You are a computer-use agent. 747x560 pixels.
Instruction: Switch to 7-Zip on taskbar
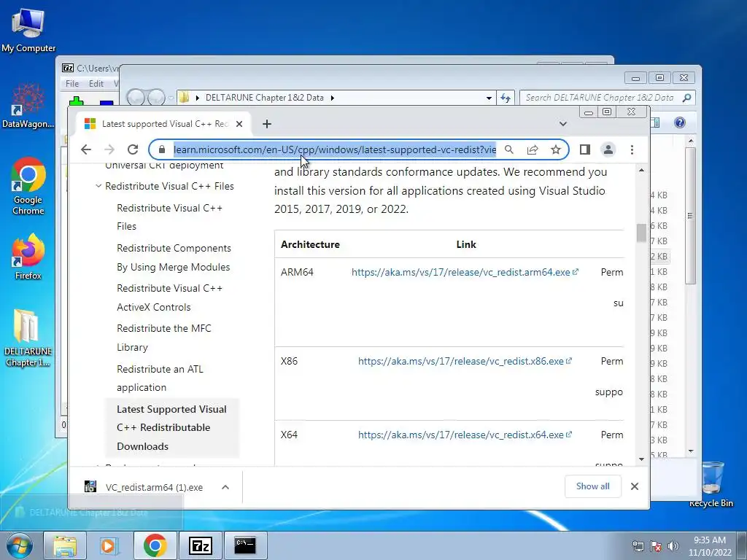(201, 545)
